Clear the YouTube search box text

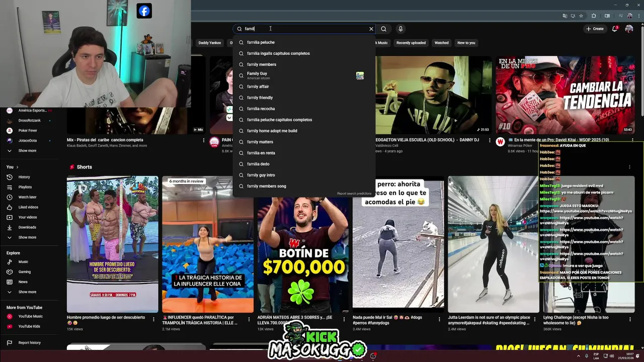pyautogui.click(x=371, y=29)
